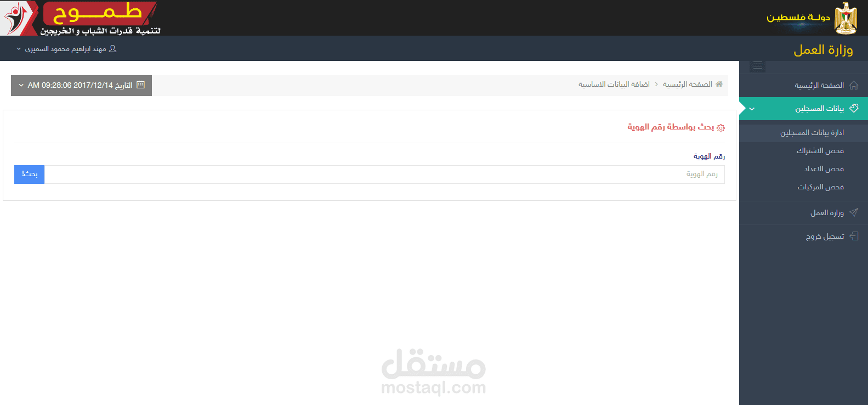Click the gear icon beside بحث بواسطة رقم الهوية
The height and width of the screenshot is (405, 868).
[721, 128]
